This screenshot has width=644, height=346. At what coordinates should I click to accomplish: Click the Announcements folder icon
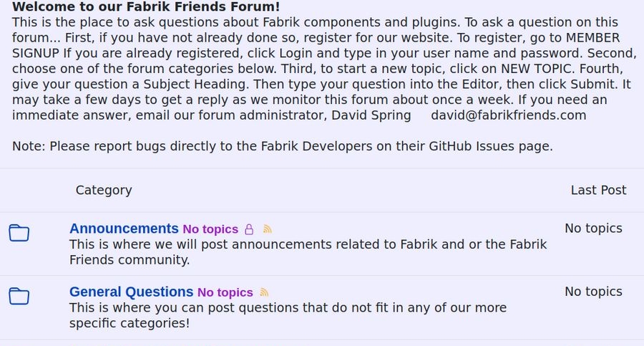point(19,233)
